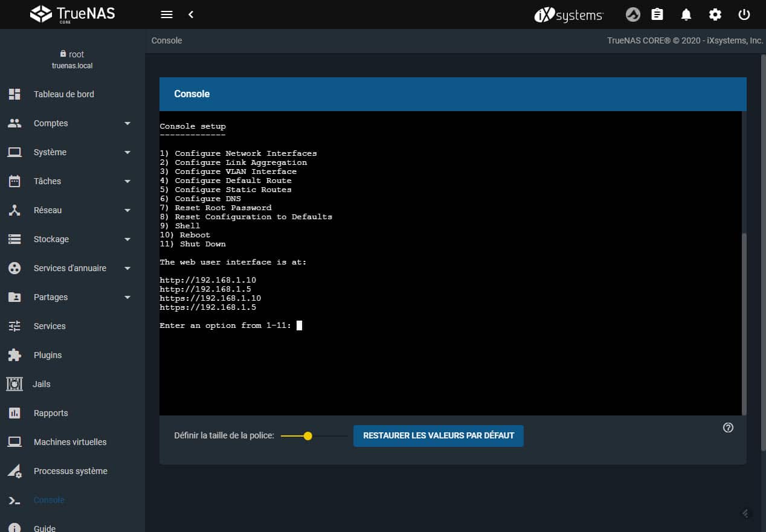Click '9) Shell' console line
The height and width of the screenshot is (532, 766).
pyautogui.click(x=180, y=226)
